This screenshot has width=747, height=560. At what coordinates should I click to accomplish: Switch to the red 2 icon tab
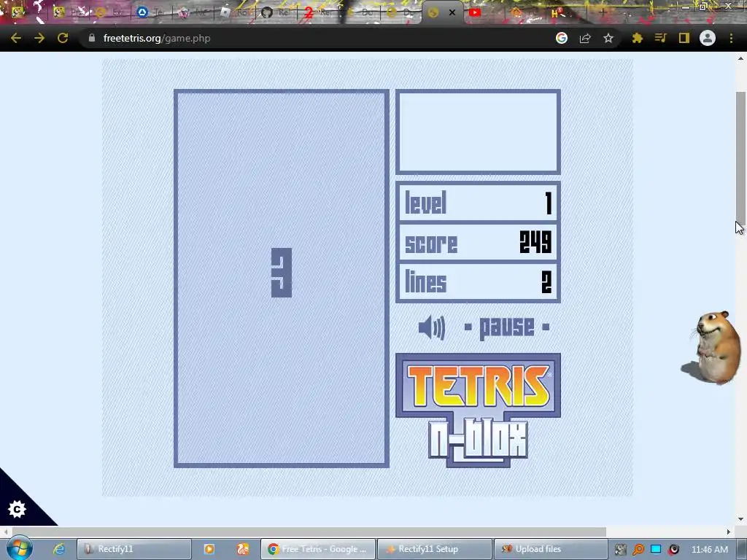(309, 13)
